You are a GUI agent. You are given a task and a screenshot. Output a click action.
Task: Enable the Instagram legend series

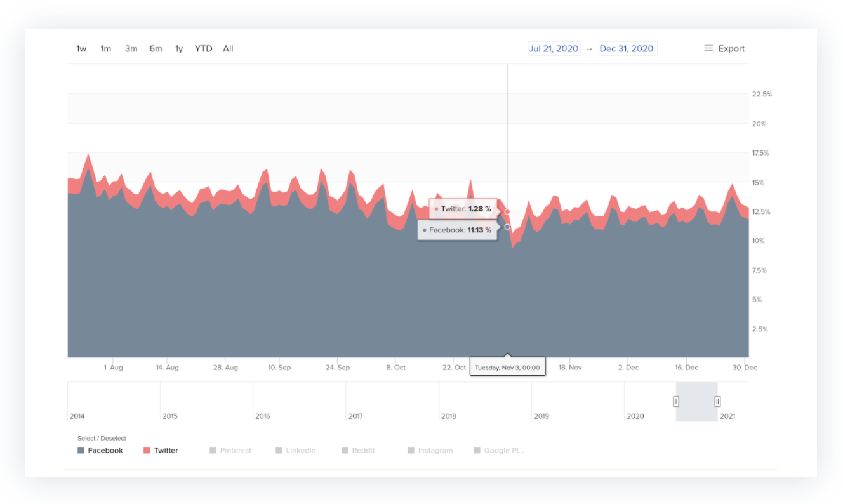(x=430, y=450)
